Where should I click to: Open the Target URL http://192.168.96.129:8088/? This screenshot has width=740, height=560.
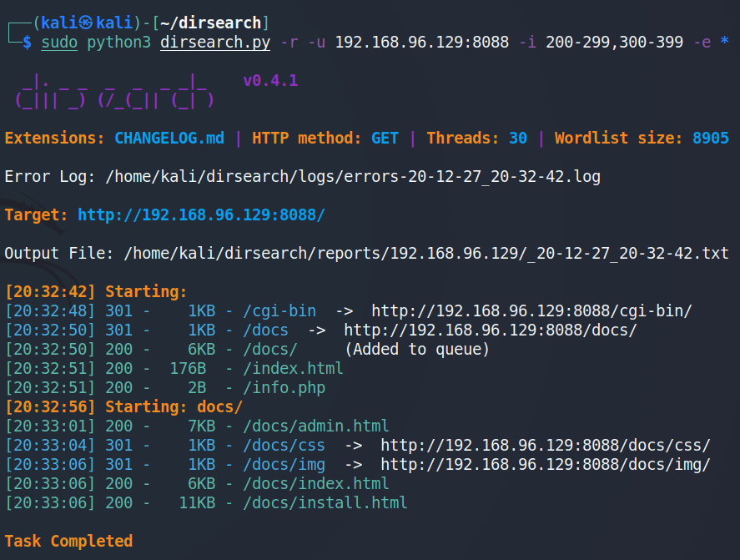click(201, 214)
